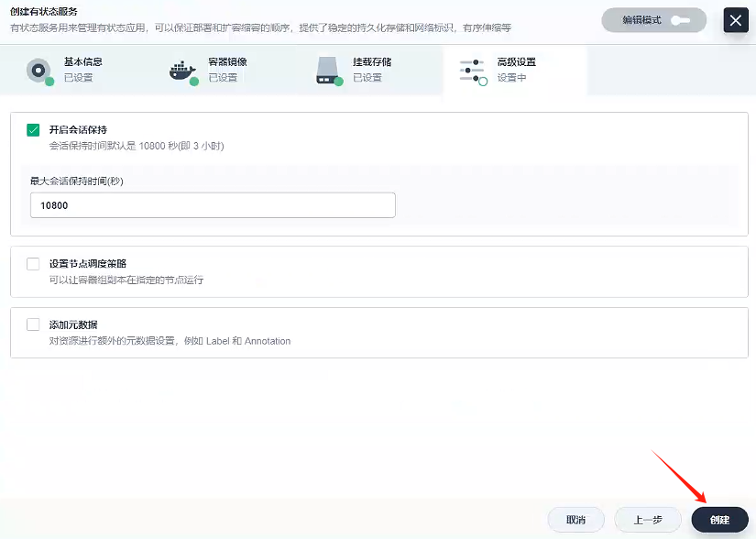756x539 pixels.
Task: Click the 开启会话保持 label text
Action: 78,129
